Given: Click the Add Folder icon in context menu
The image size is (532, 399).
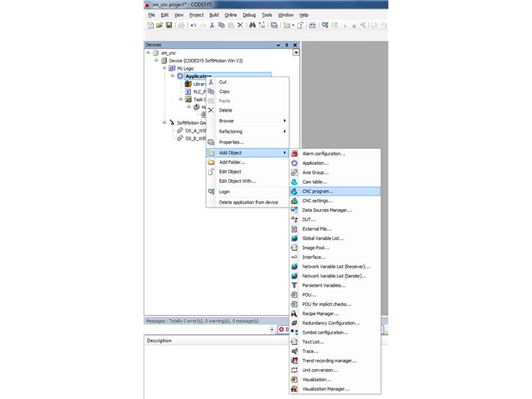Looking at the screenshot, I should [211, 162].
